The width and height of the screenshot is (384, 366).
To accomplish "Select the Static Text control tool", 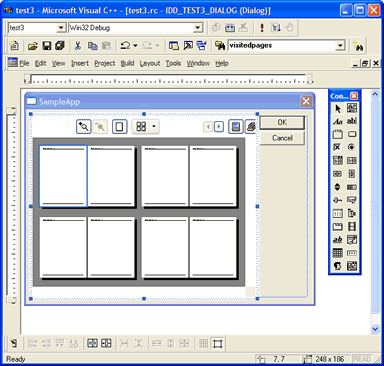I will pos(337,121).
